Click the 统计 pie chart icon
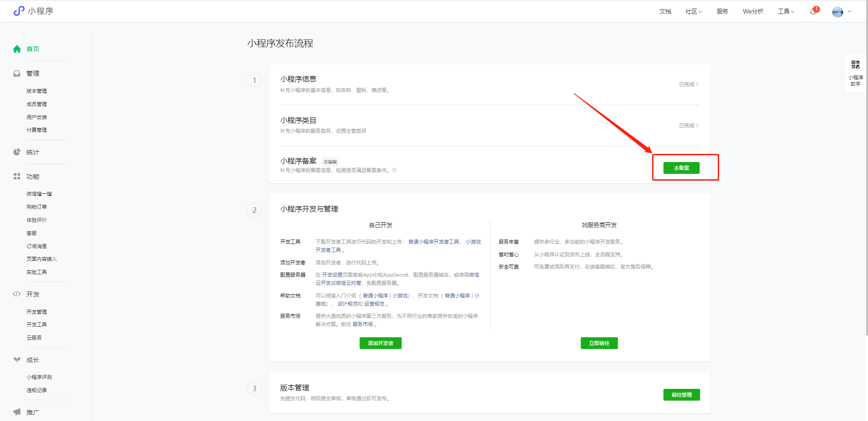Viewport: 868px width, 421px height. (x=17, y=152)
